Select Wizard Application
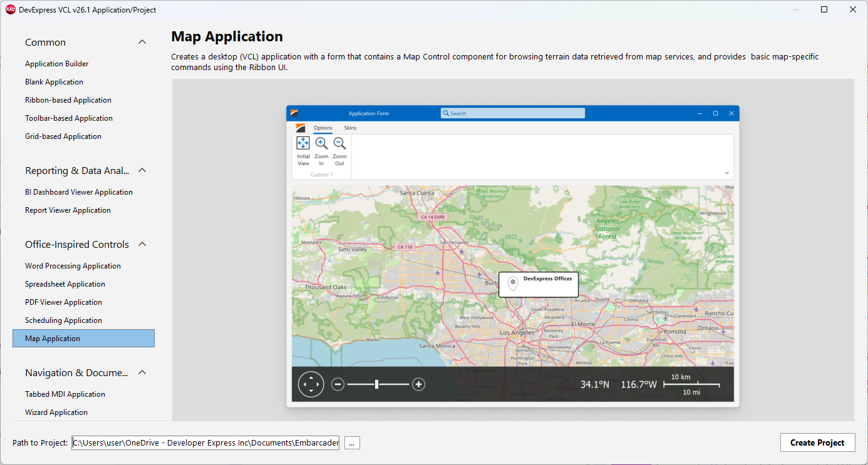The image size is (868, 465). pos(56,412)
